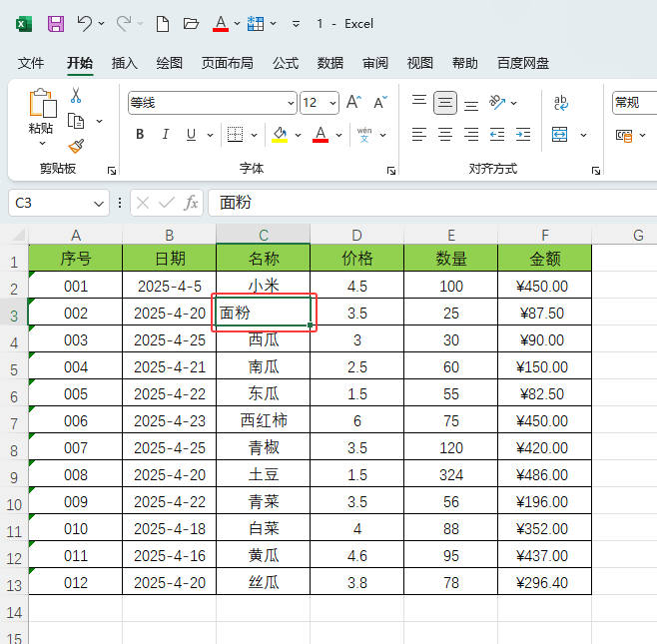This screenshot has width=657, height=644.
Task: Toggle Italic formatting
Action: click(x=166, y=135)
